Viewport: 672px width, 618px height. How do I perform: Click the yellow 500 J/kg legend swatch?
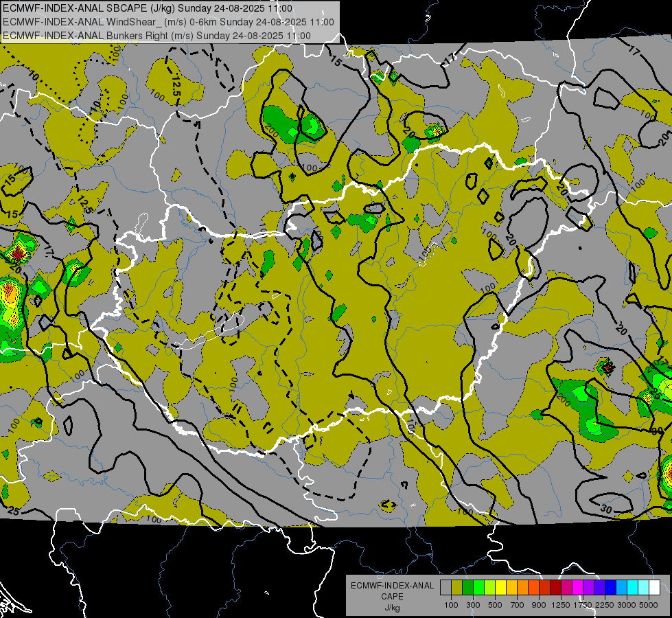[x=500, y=587]
